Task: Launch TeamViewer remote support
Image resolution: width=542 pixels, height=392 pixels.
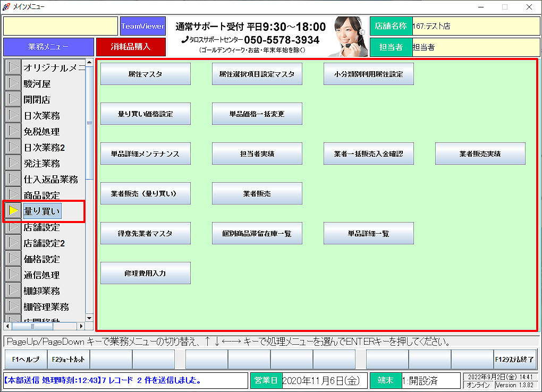Action: tap(142, 26)
